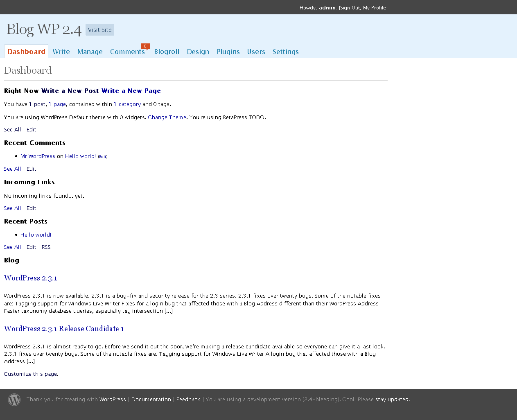Sign out using the Sign Out link
This screenshot has height=420, width=517.
pyautogui.click(x=350, y=8)
